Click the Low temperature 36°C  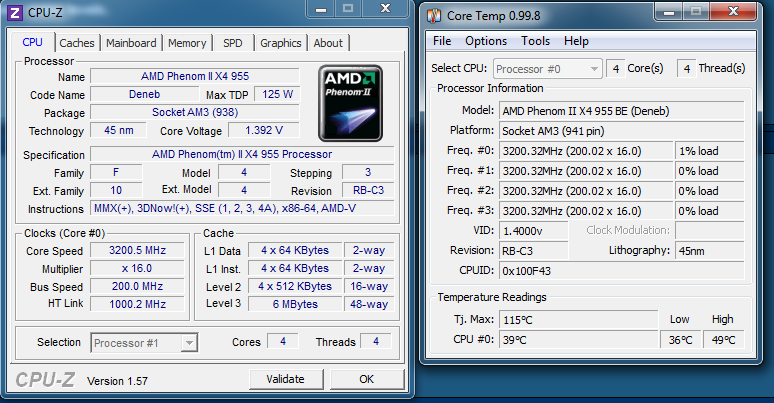point(680,340)
